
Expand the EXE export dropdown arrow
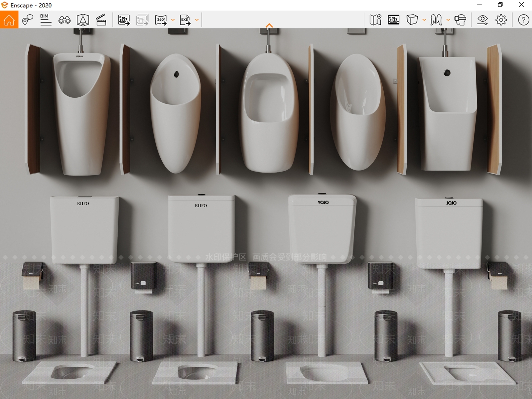tap(197, 20)
